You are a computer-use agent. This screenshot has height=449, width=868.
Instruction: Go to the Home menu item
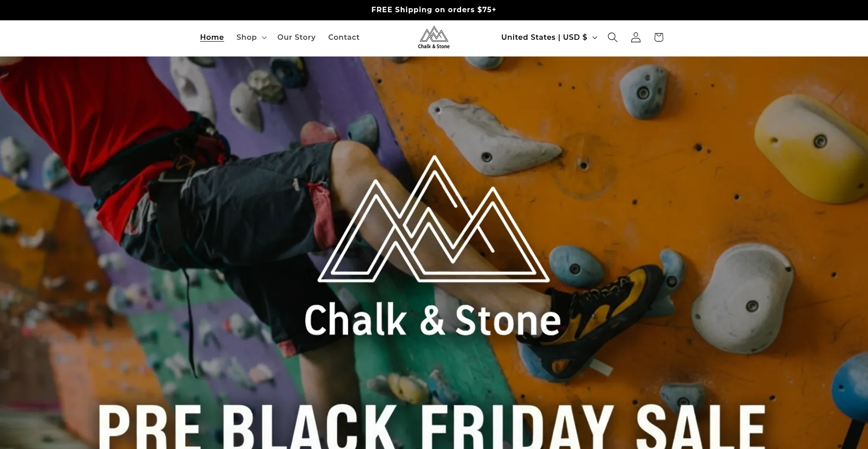(212, 37)
